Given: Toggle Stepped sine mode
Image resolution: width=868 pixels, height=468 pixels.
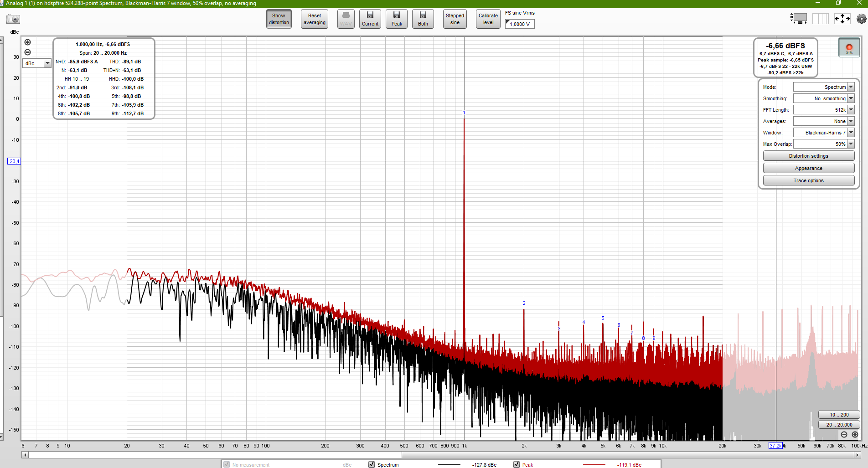Looking at the screenshot, I should [455, 19].
